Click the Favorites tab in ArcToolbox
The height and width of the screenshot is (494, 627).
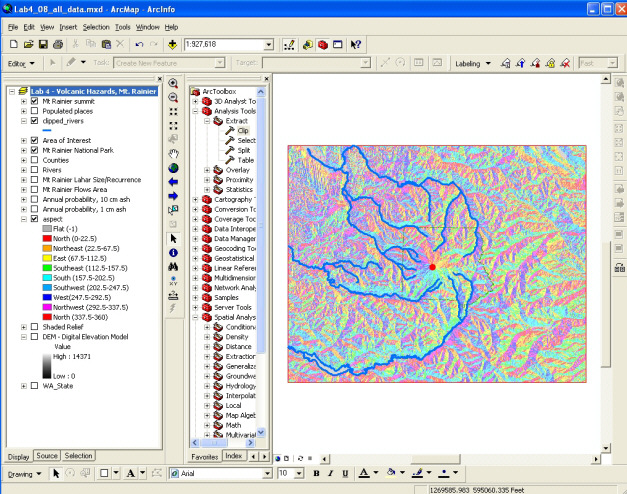pyautogui.click(x=204, y=457)
